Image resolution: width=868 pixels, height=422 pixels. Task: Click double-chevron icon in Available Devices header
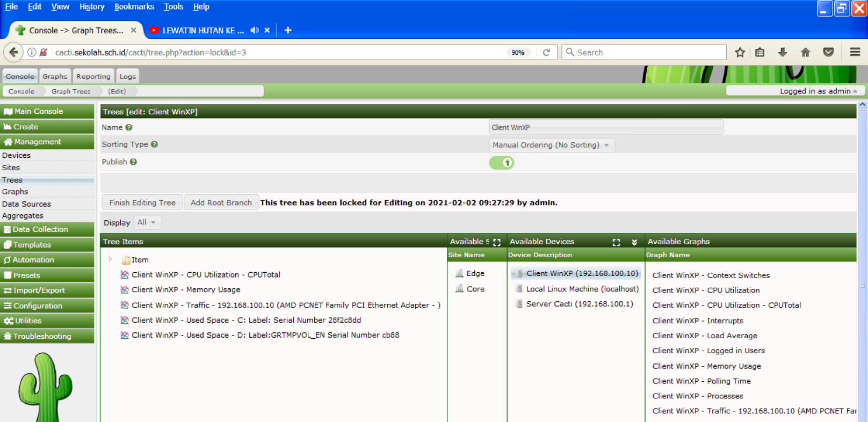(634, 243)
